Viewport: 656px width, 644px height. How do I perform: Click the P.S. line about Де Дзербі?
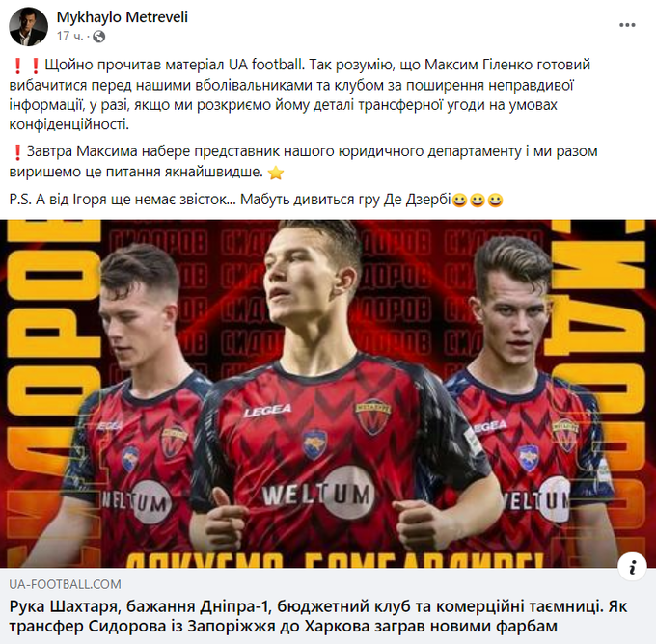[256, 200]
